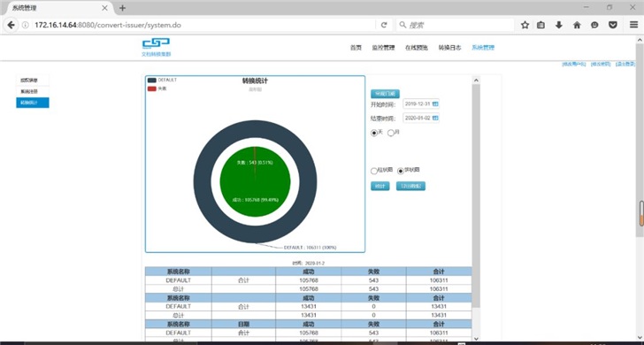Select the 天 (day) radio option
644x345 pixels.
point(373,133)
